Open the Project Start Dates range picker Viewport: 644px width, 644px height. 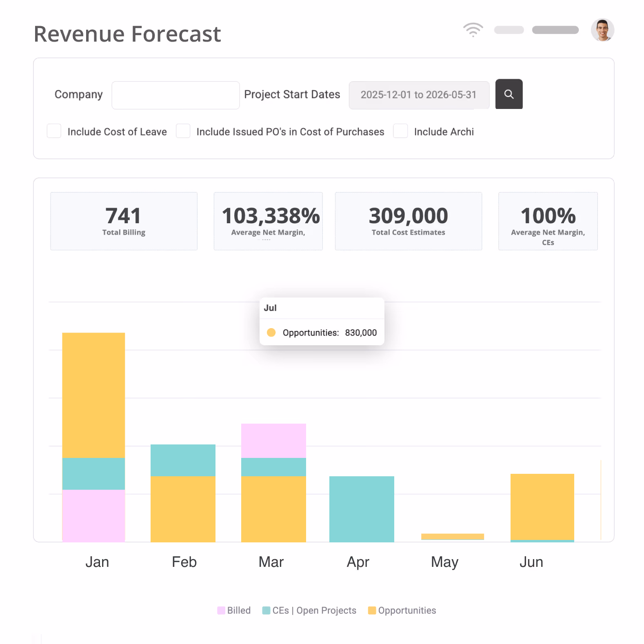[x=419, y=95]
